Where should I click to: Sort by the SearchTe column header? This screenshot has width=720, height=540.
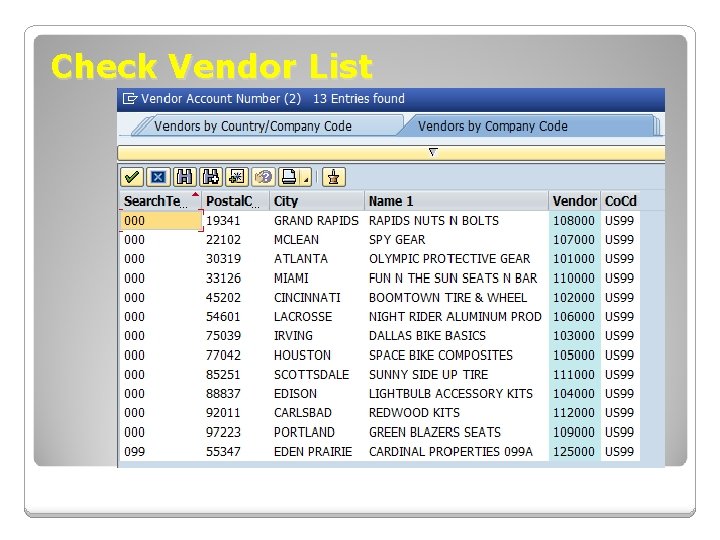(x=161, y=201)
